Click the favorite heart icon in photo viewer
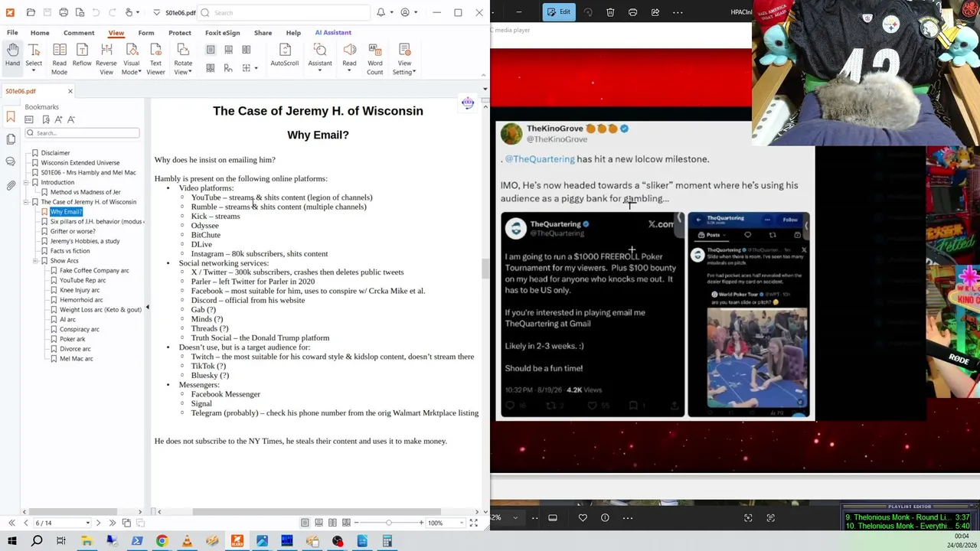This screenshot has height=551, width=980. [x=583, y=518]
